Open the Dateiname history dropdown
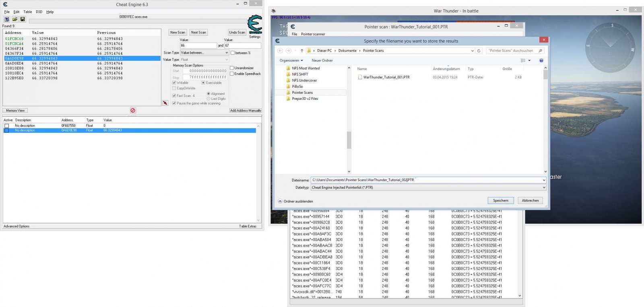 [544, 180]
